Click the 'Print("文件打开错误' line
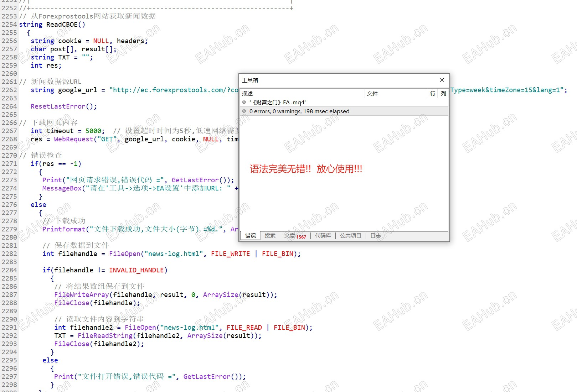This screenshot has height=392, width=577. tap(150, 376)
